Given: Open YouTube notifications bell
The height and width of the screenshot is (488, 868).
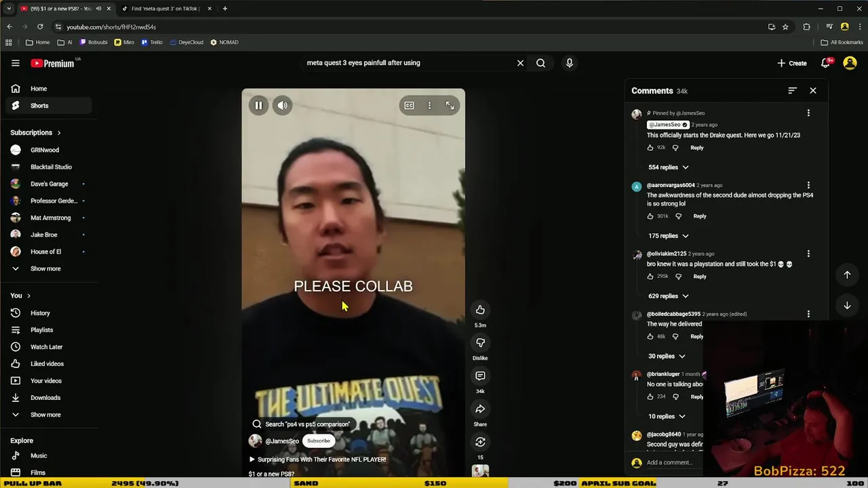Looking at the screenshot, I should click(x=825, y=63).
